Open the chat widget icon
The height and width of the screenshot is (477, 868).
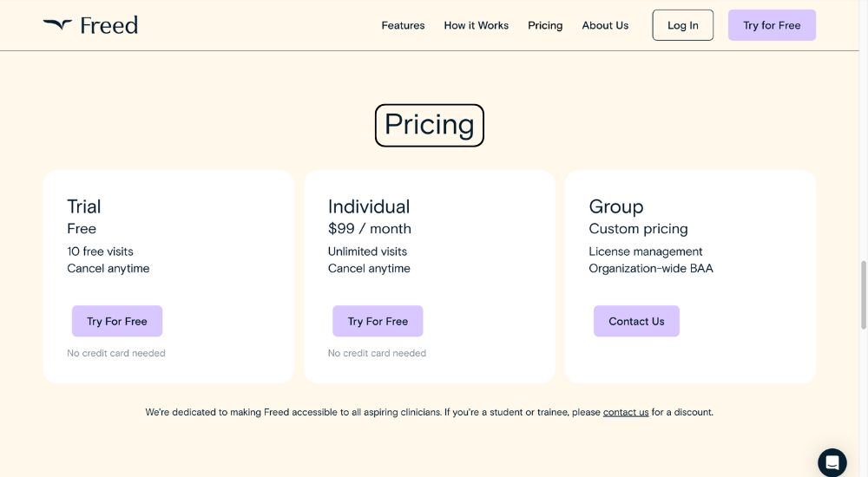[832, 462]
